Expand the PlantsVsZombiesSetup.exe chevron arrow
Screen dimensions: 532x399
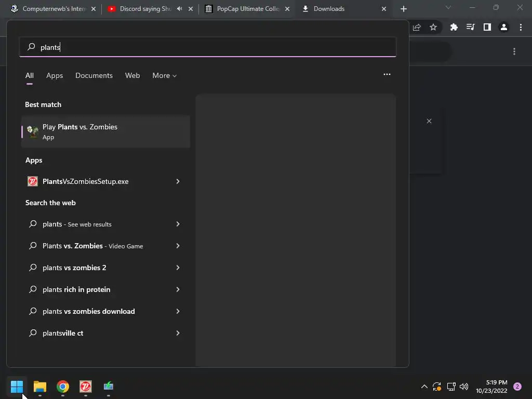178,181
